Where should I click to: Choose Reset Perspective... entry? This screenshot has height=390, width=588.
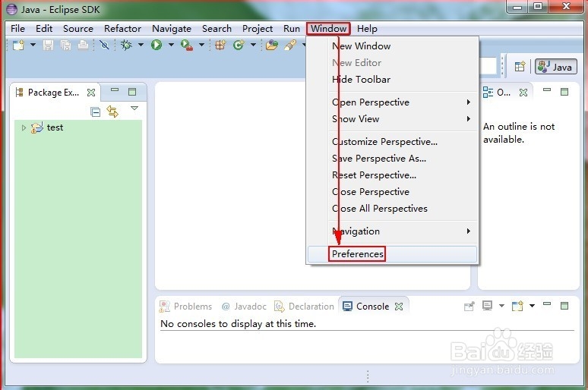(x=392, y=175)
